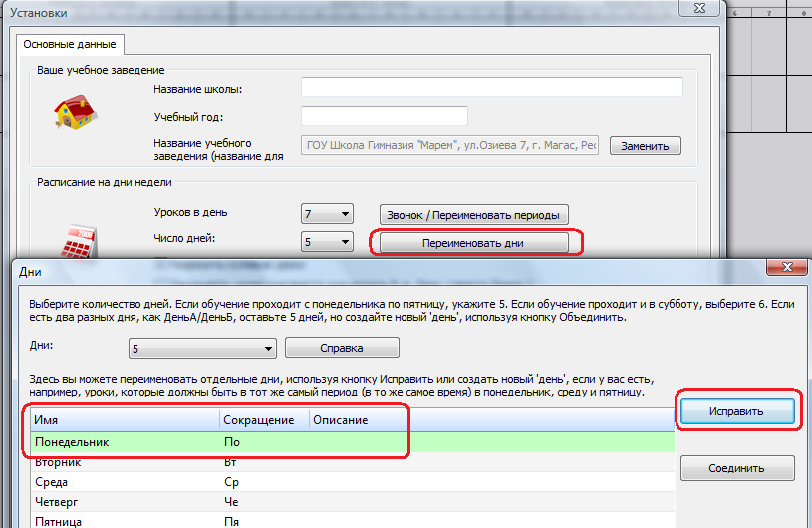Click into the Учебный год field
Screen dimensions: 812x528
pos(384,116)
